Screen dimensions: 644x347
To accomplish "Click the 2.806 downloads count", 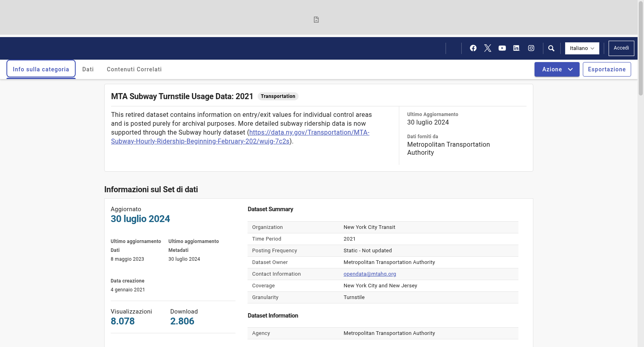I will point(182,321).
